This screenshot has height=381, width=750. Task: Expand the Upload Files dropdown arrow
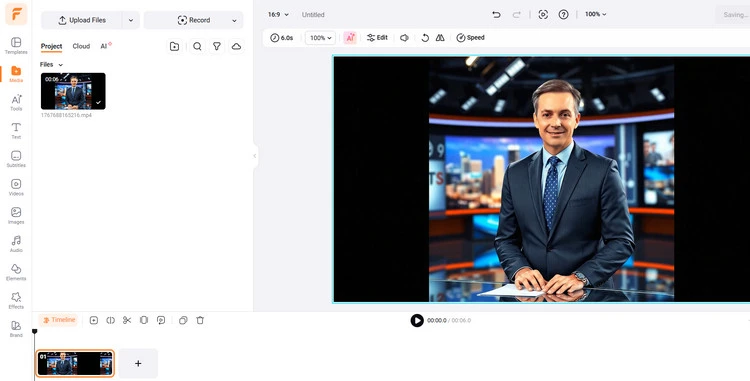click(131, 20)
